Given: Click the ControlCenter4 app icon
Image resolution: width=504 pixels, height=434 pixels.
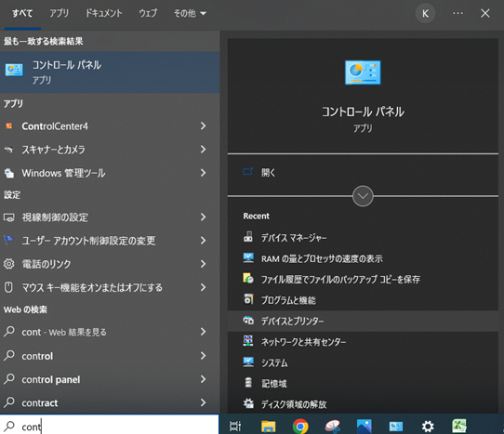Looking at the screenshot, I should (x=9, y=126).
